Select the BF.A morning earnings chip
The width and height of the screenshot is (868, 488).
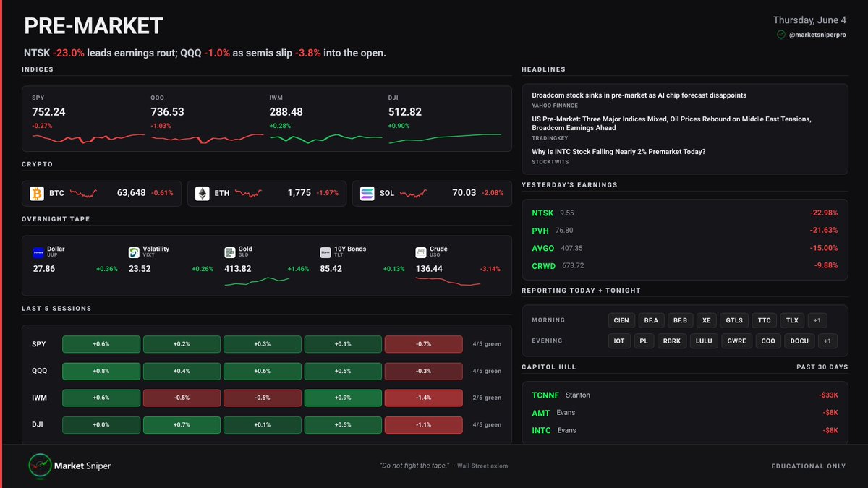point(651,320)
